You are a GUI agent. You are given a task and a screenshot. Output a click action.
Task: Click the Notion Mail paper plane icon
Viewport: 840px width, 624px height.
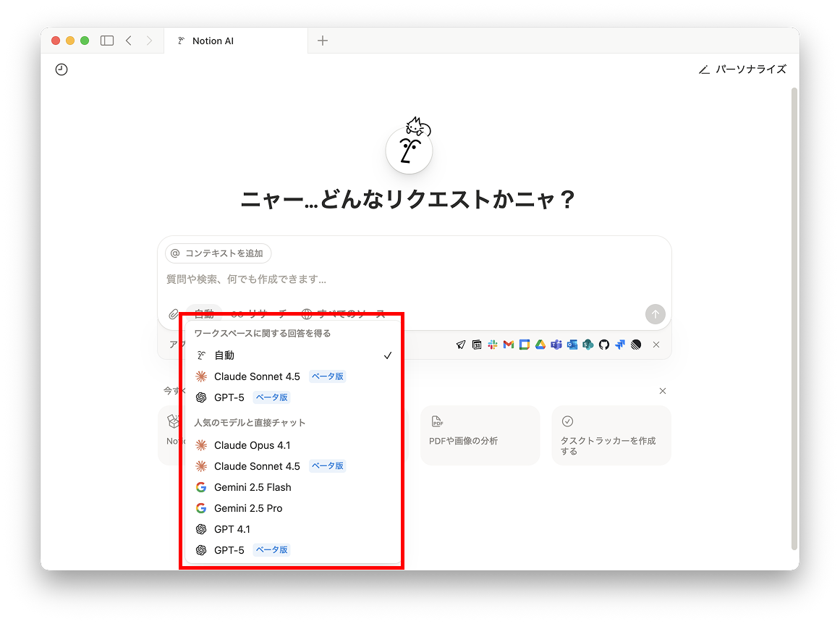click(x=461, y=345)
